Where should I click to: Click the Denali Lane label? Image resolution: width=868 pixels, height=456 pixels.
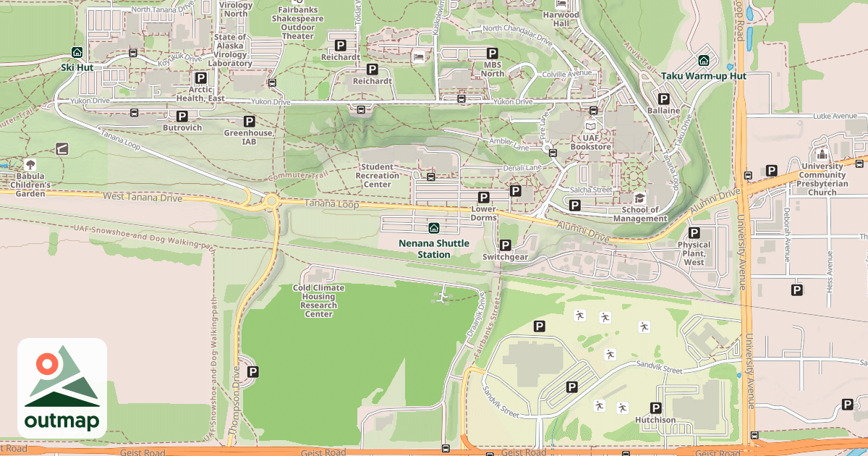524,167
